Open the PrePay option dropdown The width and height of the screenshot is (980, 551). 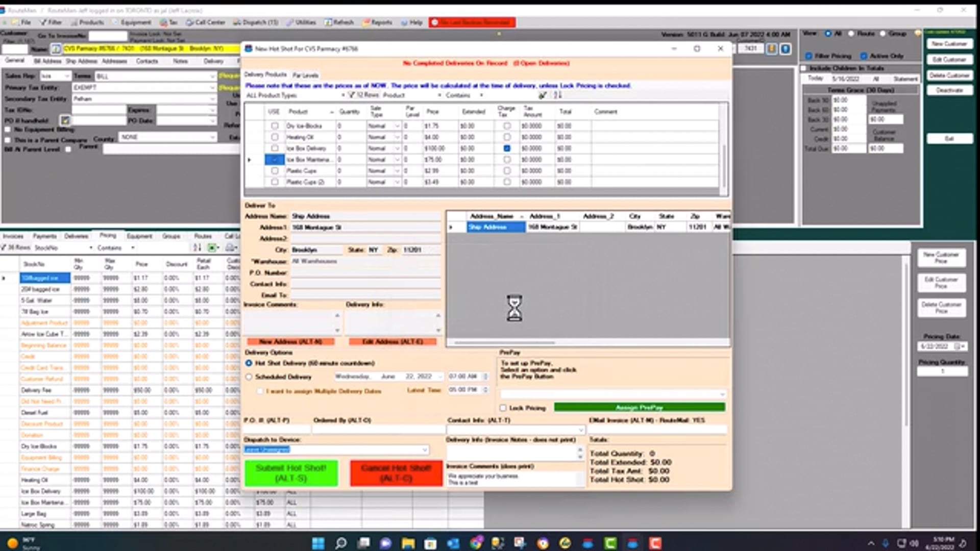(x=722, y=394)
